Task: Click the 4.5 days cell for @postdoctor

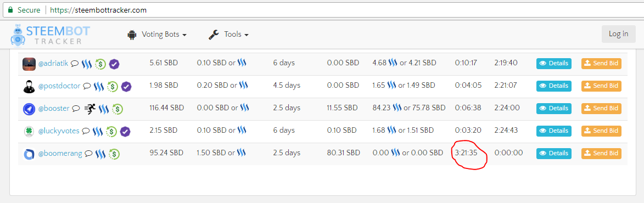Action: coord(287,85)
